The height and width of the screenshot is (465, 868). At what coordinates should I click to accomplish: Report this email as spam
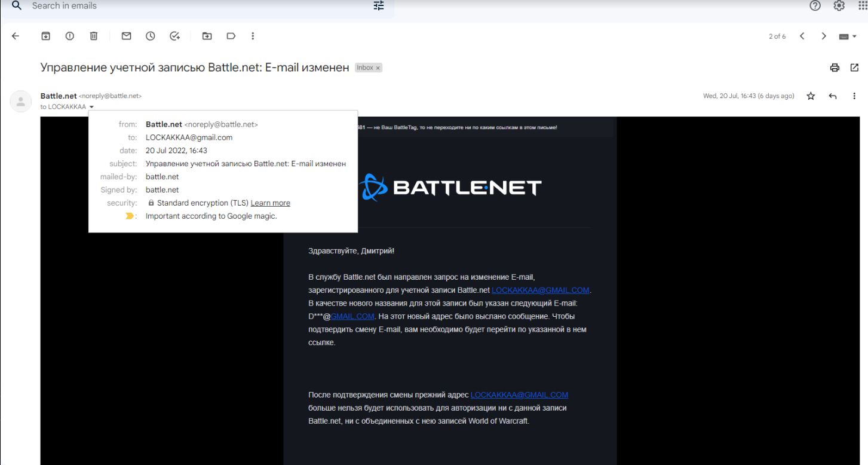coord(70,36)
